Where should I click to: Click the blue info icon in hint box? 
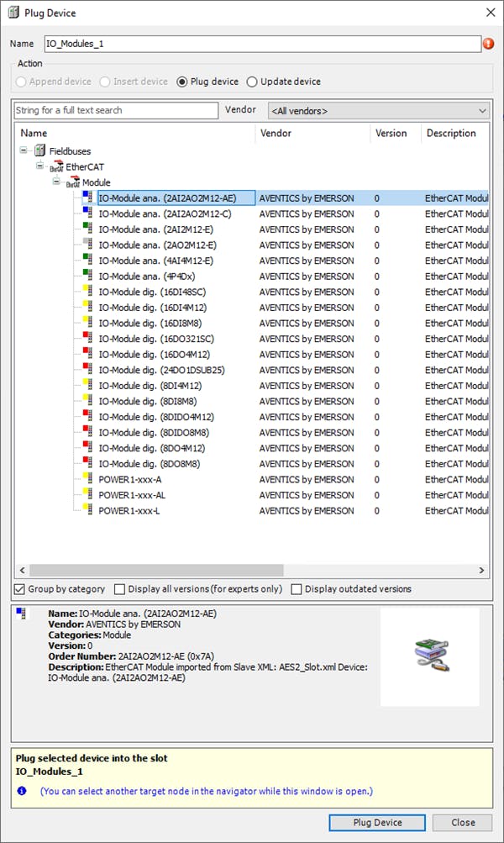click(22, 790)
